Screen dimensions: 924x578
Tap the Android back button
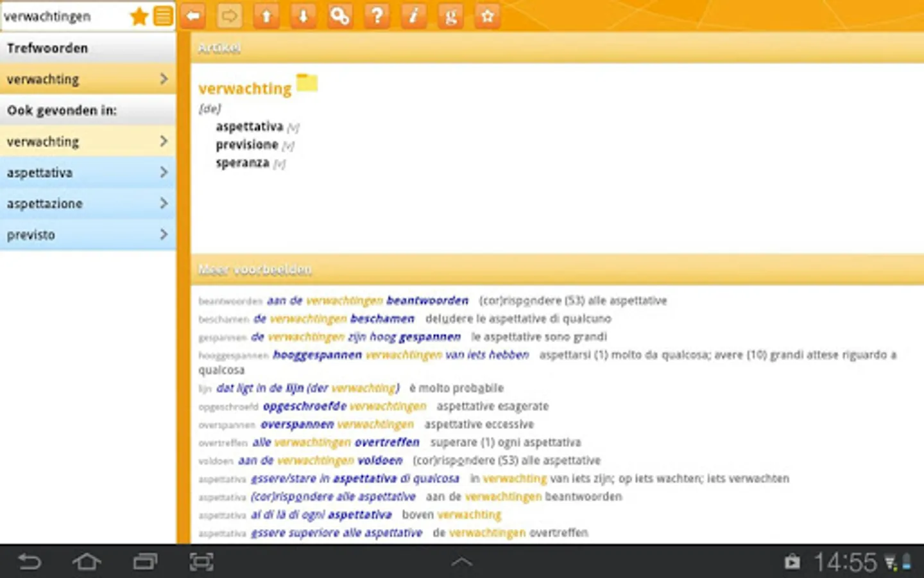pos(29,562)
